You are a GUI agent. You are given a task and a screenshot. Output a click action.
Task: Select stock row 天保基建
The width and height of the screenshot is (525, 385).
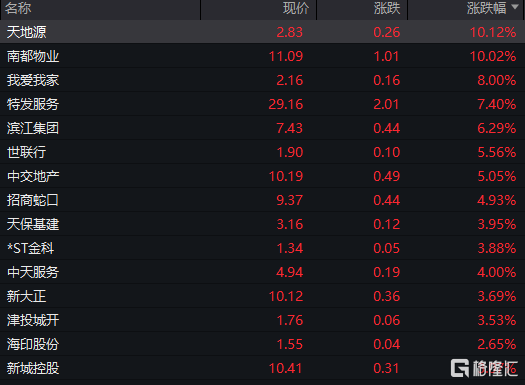tap(262, 224)
